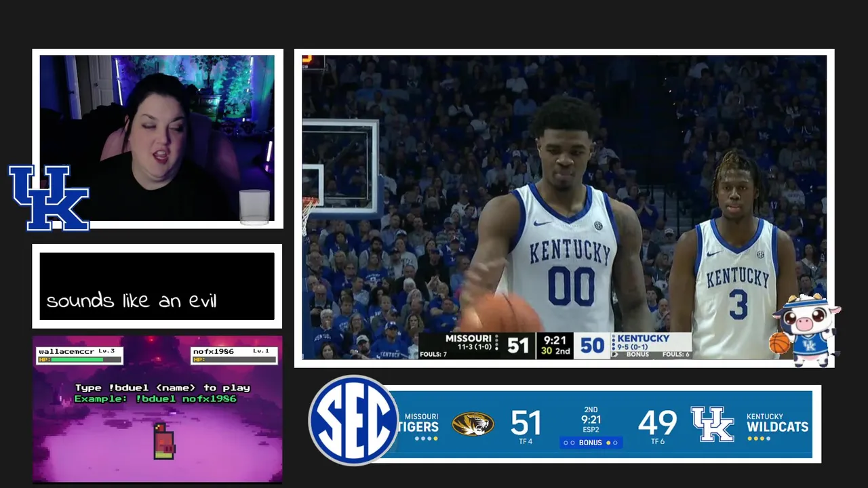Click the "Lv.3" level label

pyautogui.click(x=106, y=351)
